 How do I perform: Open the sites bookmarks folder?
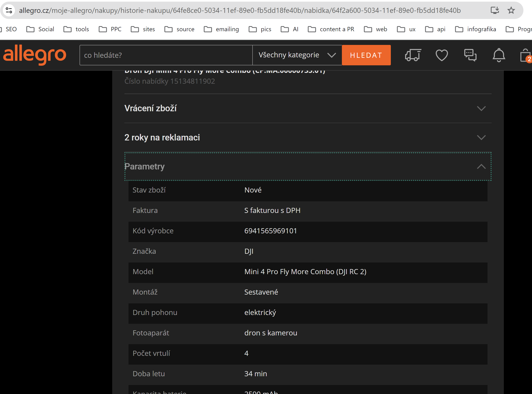[x=143, y=29]
